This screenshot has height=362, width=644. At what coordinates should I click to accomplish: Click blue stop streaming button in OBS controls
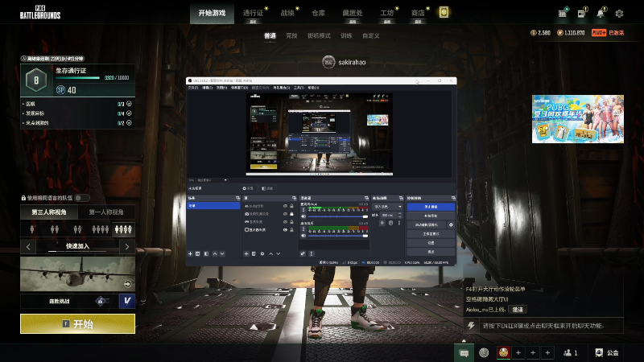pyautogui.click(x=431, y=207)
